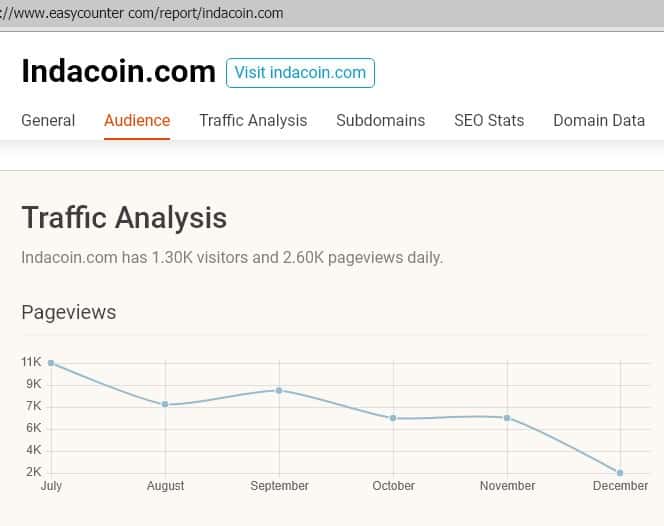664x526 pixels.
Task: Show the Domain Data tab
Action: pyautogui.click(x=599, y=120)
